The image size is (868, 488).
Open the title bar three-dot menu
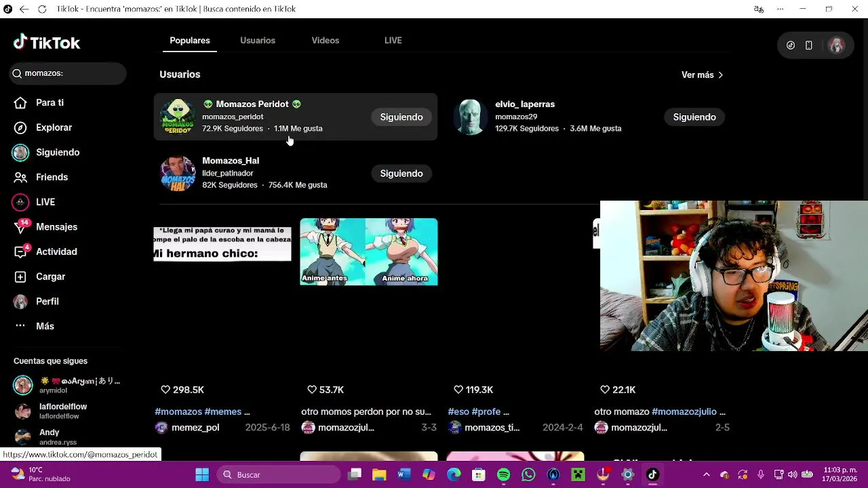point(781,9)
